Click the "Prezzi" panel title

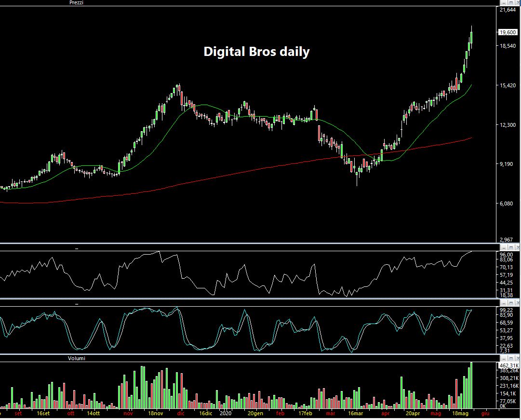coord(77,3)
